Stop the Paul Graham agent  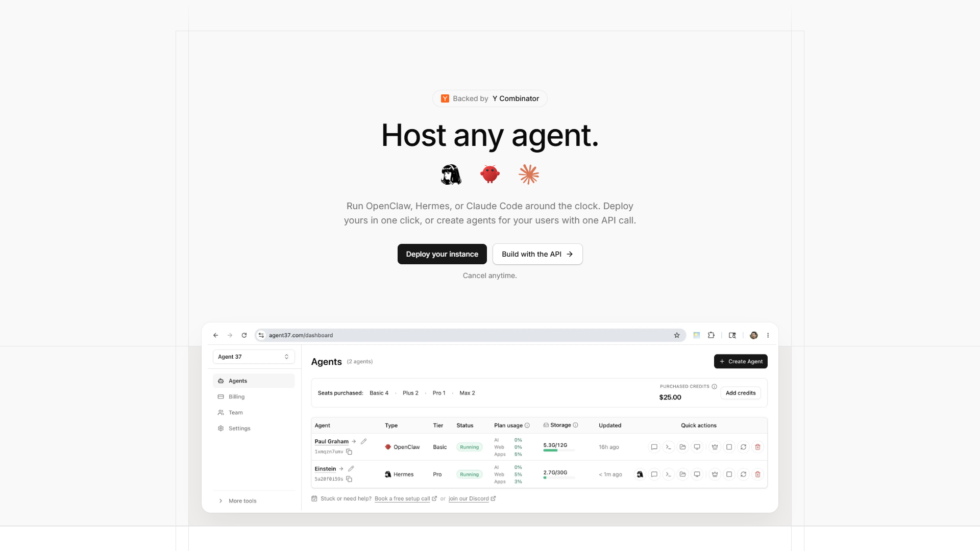click(x=729, y=447)
